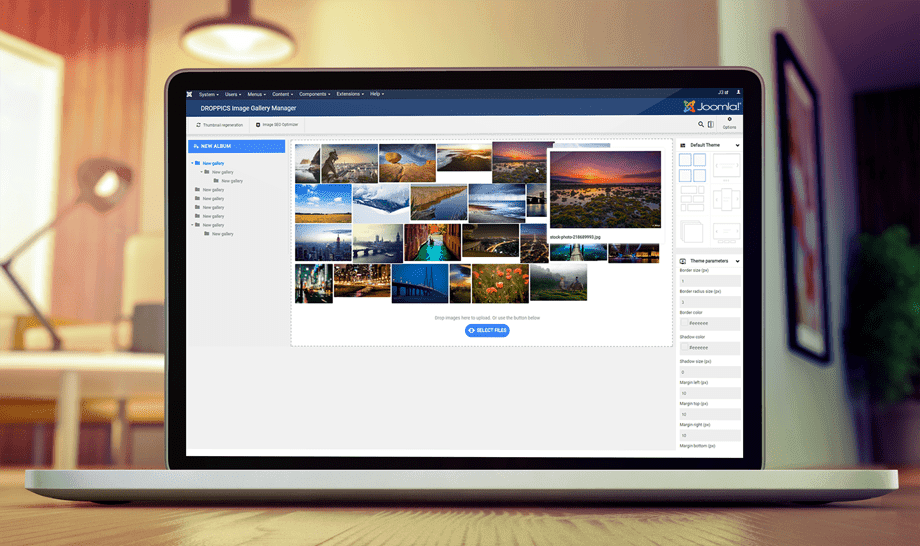Image resolution: width=920 pixels, height=546 pixels.
Task: Toggle the side panel layout icon
Action: coord(711,124)
